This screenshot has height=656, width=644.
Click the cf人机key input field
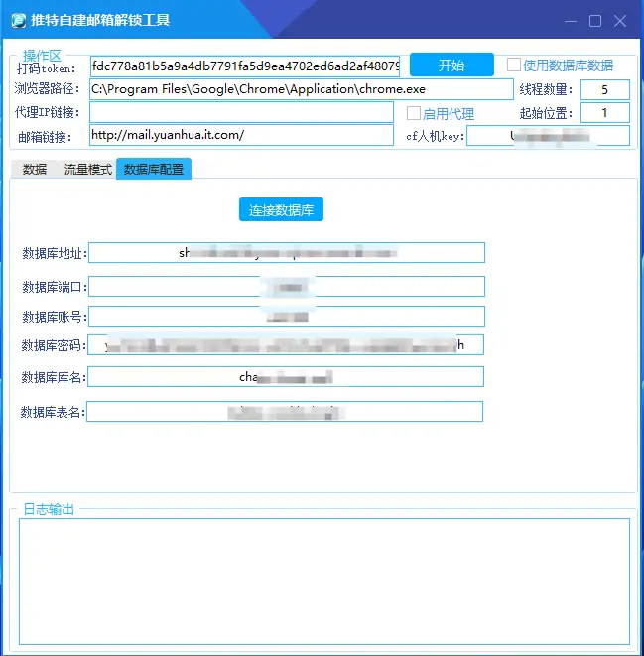click(548, 136)
